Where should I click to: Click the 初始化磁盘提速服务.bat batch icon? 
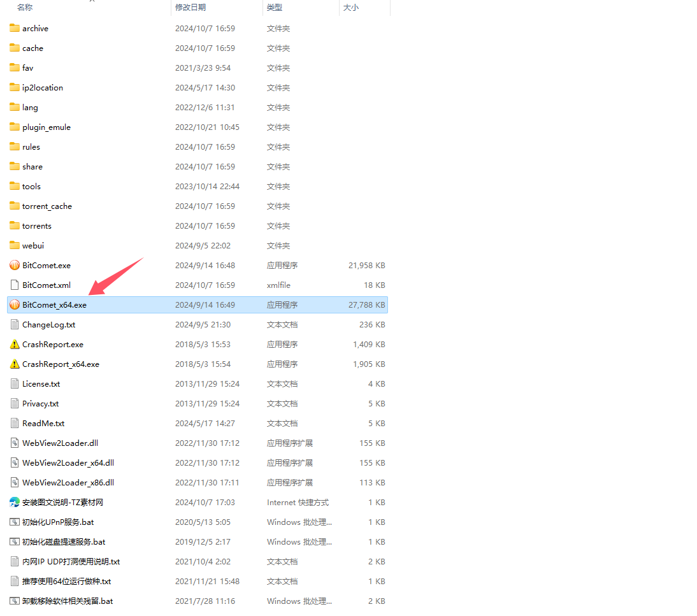click(15, 541)
